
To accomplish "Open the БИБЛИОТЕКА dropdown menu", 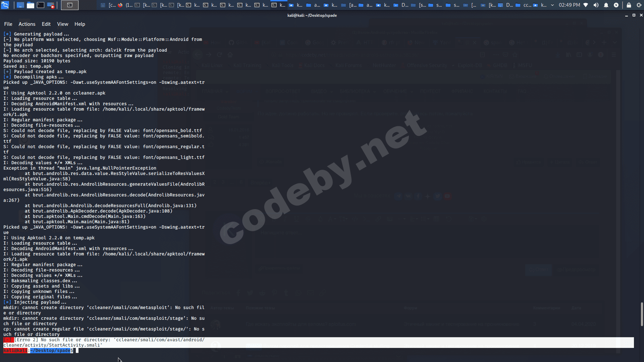I will coord(355,91).
